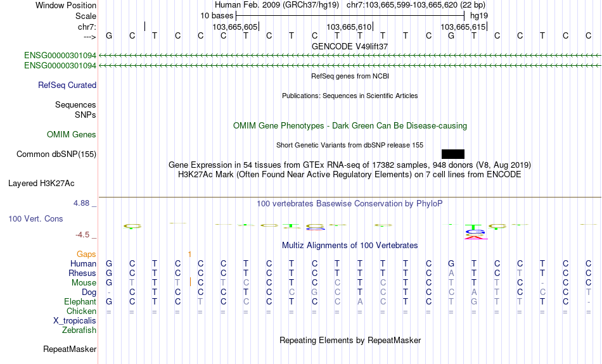Select the X_tropicalis alignment row label
Image resolution: width=602 pixels, height=364 pixels.
click(x=75, y=321)
